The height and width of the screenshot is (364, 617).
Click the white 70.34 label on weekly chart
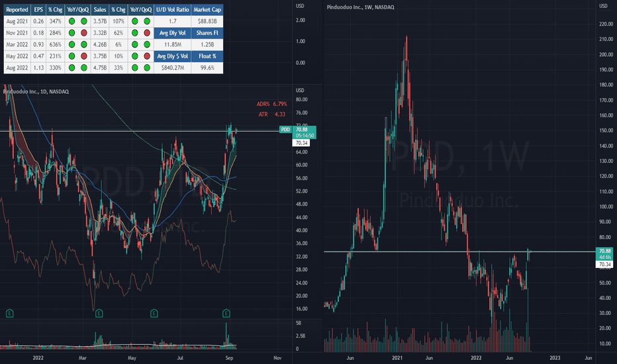(605, 265)
